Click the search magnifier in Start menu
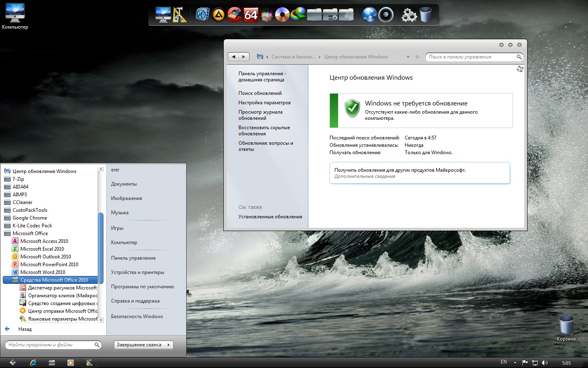This screenshot has width=588, height=368. point(97,345)
